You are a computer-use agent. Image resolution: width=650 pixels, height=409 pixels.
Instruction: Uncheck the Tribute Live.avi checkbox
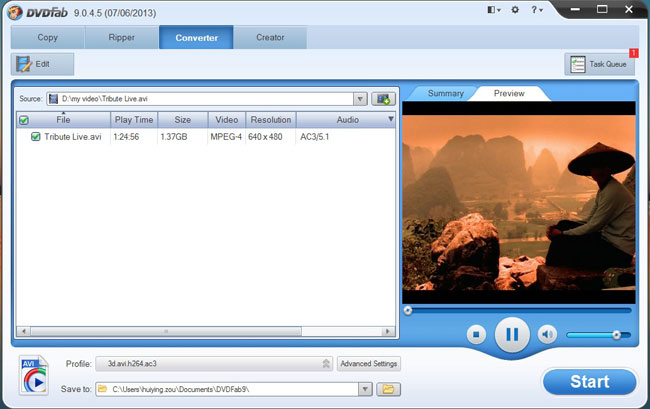[36, 136]
